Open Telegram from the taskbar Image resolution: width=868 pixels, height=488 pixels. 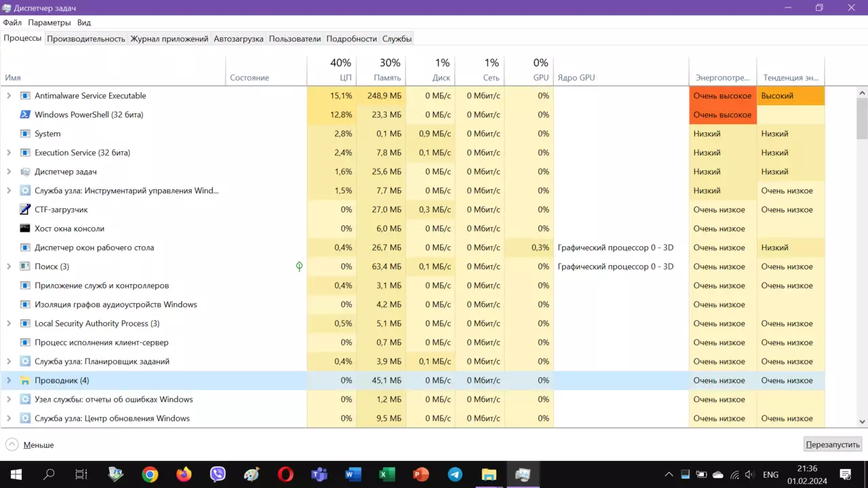[455, 474]
